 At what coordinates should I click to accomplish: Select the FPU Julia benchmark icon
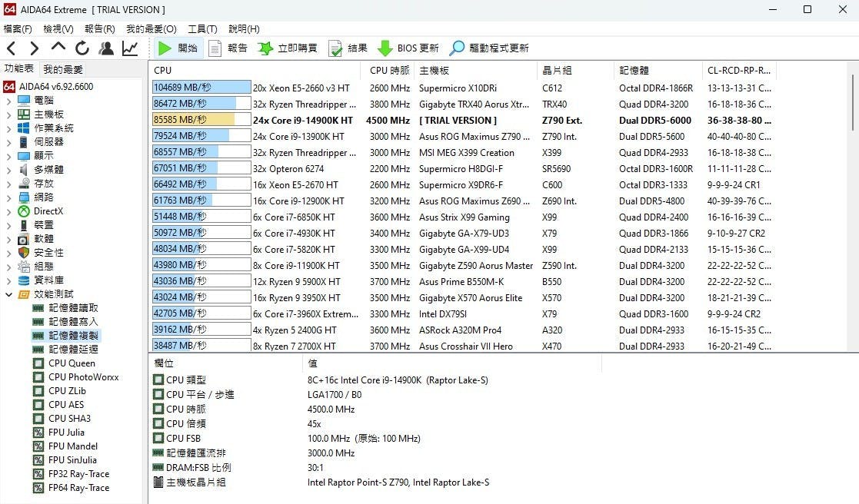pyautogui.click(x=38, y=433)
